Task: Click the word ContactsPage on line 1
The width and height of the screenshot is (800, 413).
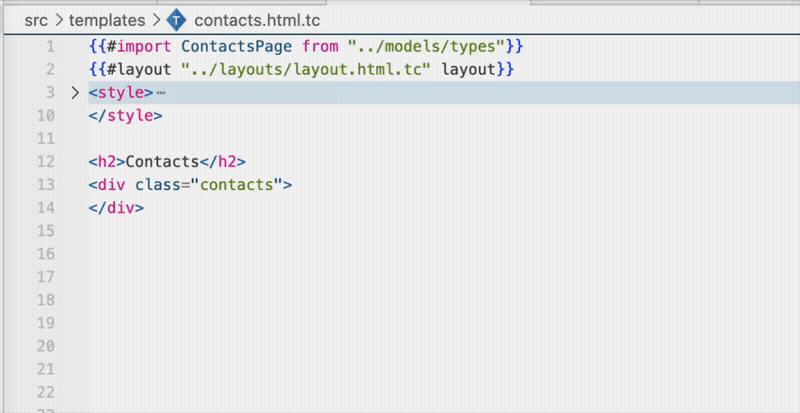Action: pyautogui.click(x=237, y=47)
